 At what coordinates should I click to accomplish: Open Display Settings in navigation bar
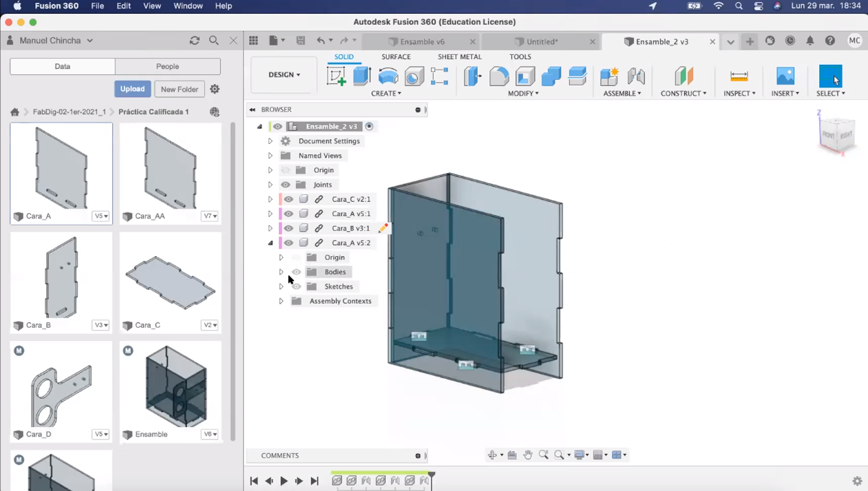580,455
